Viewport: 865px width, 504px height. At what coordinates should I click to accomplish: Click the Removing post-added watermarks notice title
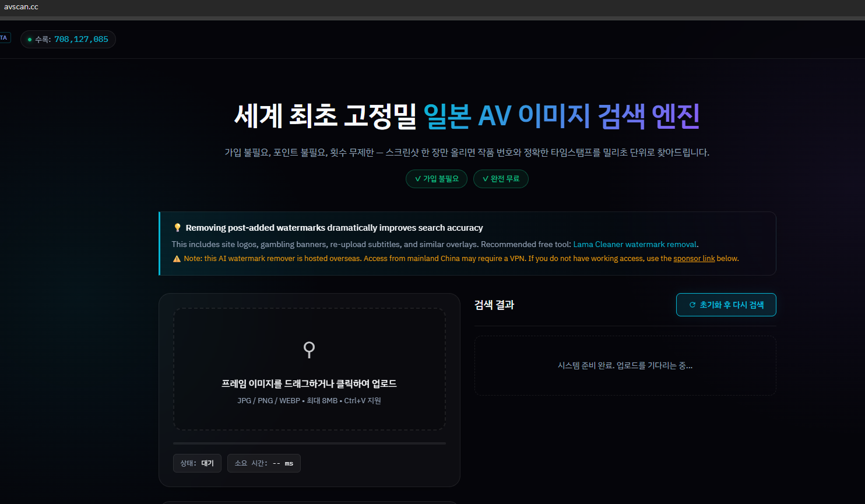[334, 228]
